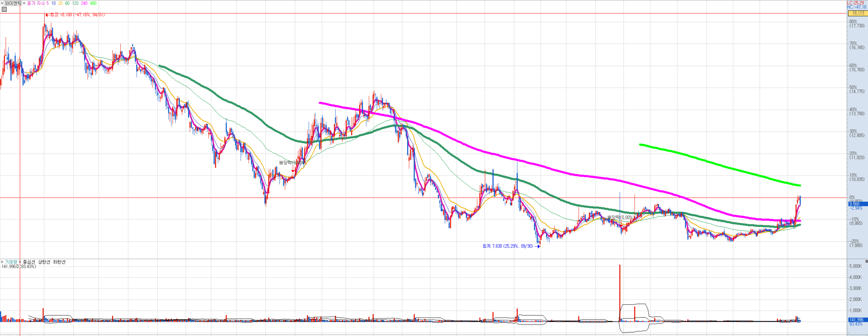Select the 480-period moving average label
The width and height of the screenshot is (868, 336).
(93, 3)
